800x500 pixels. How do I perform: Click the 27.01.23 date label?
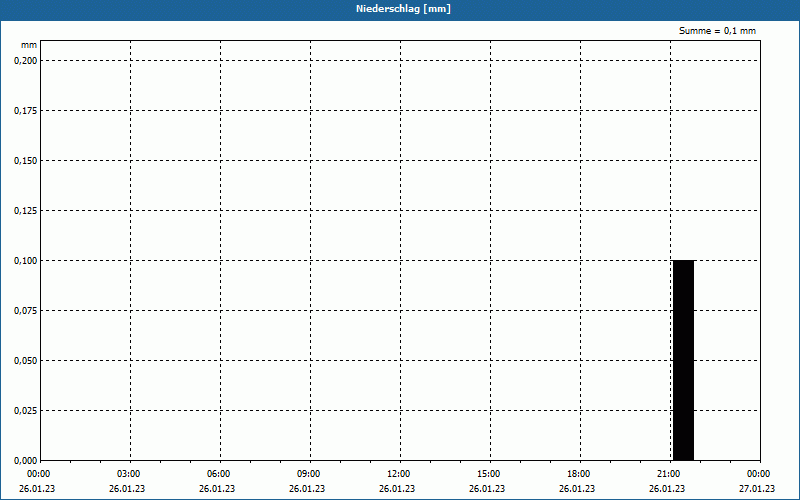click(757, 489)
